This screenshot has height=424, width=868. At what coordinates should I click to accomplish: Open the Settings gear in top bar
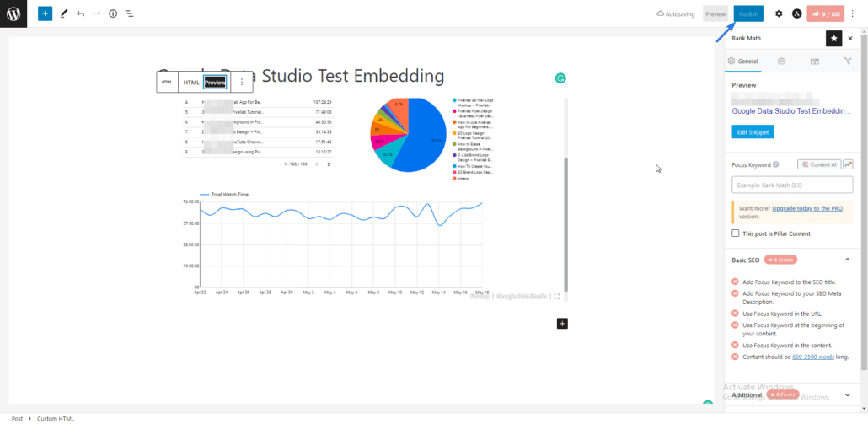(x=779, y=13)
